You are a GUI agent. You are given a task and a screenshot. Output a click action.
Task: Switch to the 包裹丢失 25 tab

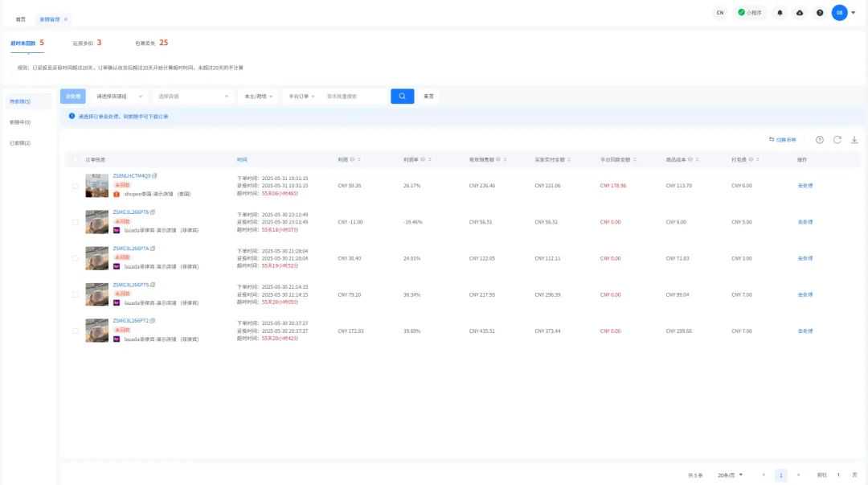(151, 43)
